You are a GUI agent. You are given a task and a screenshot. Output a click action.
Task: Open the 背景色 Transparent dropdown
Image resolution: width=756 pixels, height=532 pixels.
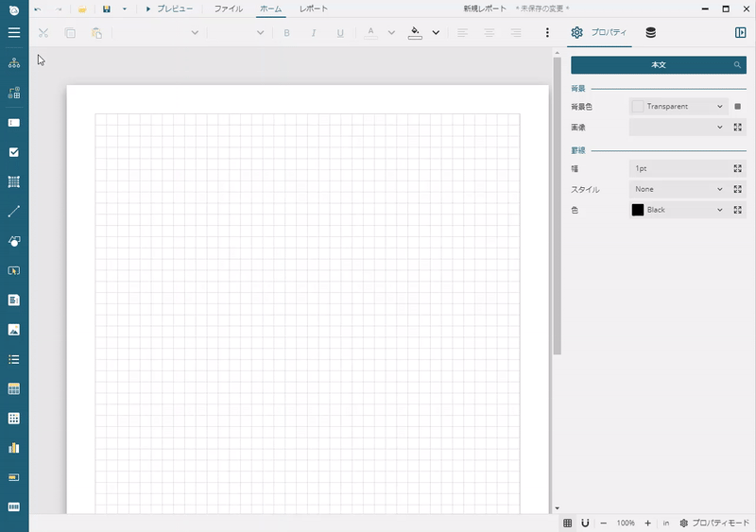679,106
